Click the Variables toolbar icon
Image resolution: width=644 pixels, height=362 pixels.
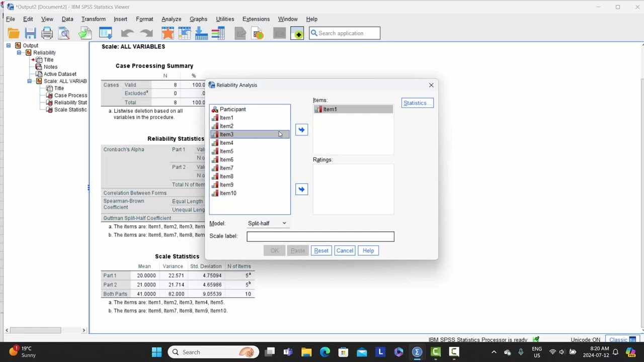[x=218, y=33]
